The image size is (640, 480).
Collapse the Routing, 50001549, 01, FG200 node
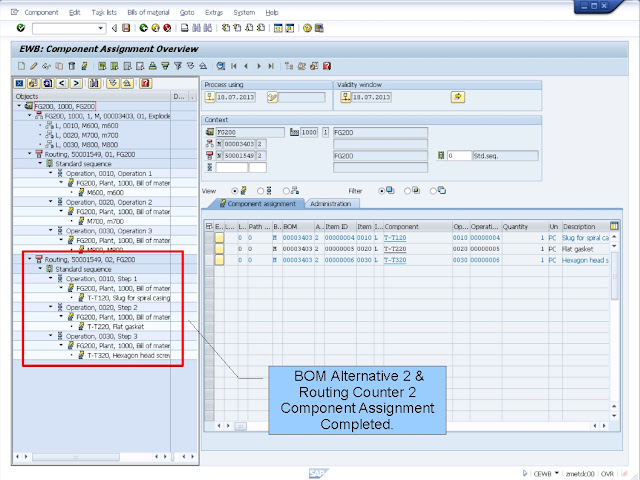30,154
